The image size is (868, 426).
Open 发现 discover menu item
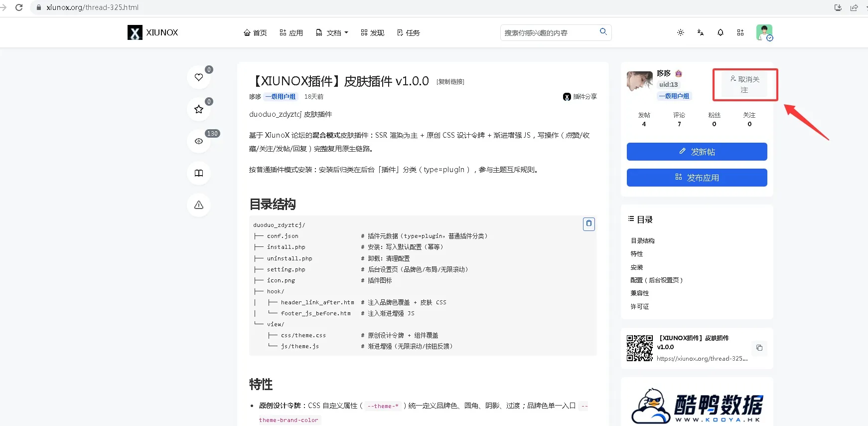click(x=372, y=32)
